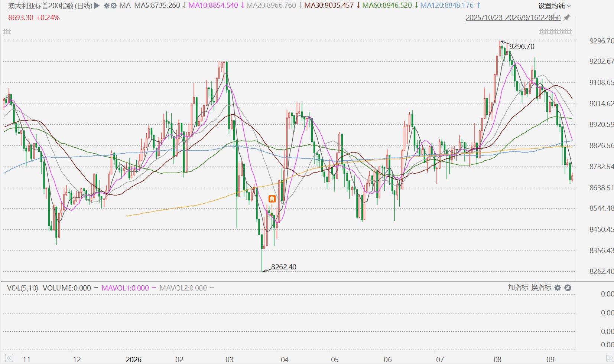Image resolution: width=614 pixels, height=364 pixels.
Task: Pin the date range with pushpin icon
Action: coord(567,18)
